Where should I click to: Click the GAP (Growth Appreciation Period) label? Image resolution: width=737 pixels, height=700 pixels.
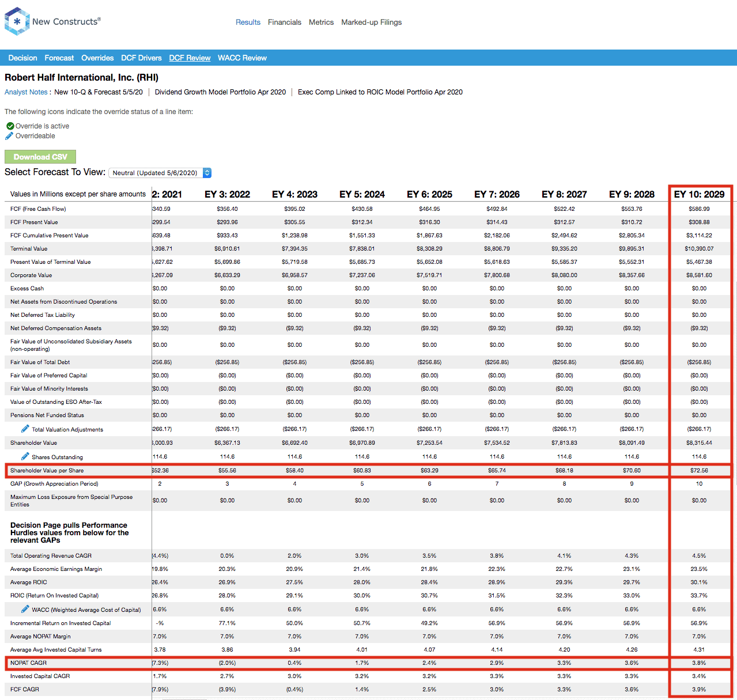(x=54, y=483)
